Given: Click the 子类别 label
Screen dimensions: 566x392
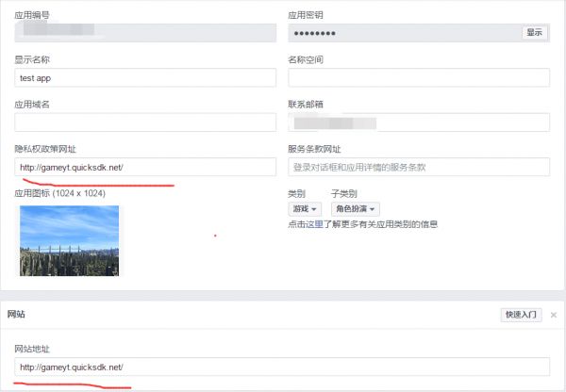Looking at the screenshot, I should point(344,194).
